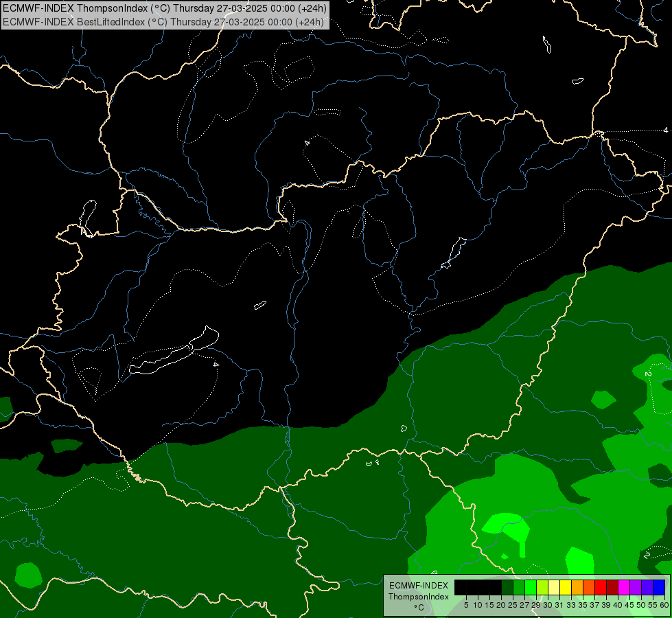
Task: Select the purple 45–50 legend swatch
Action: pos(636,587)
